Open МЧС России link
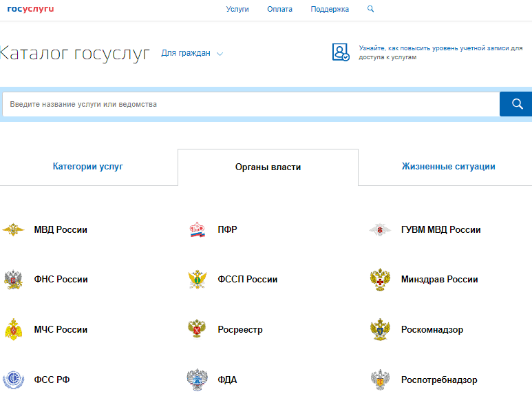 pyautogui.click(x=61, y=330)
